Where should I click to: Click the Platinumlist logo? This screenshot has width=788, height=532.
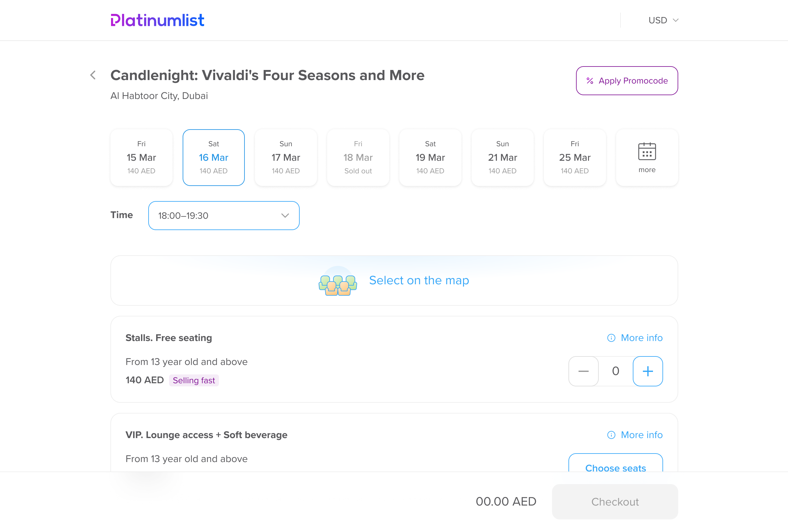click(x=157, y=20)
